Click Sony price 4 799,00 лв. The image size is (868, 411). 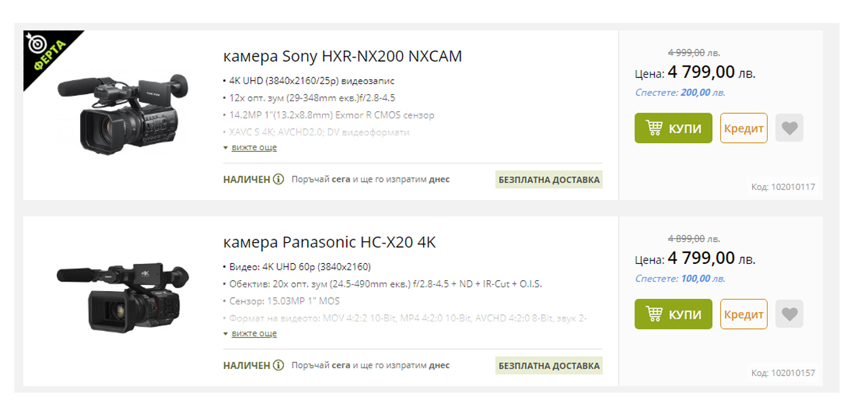tap(711, 72)
